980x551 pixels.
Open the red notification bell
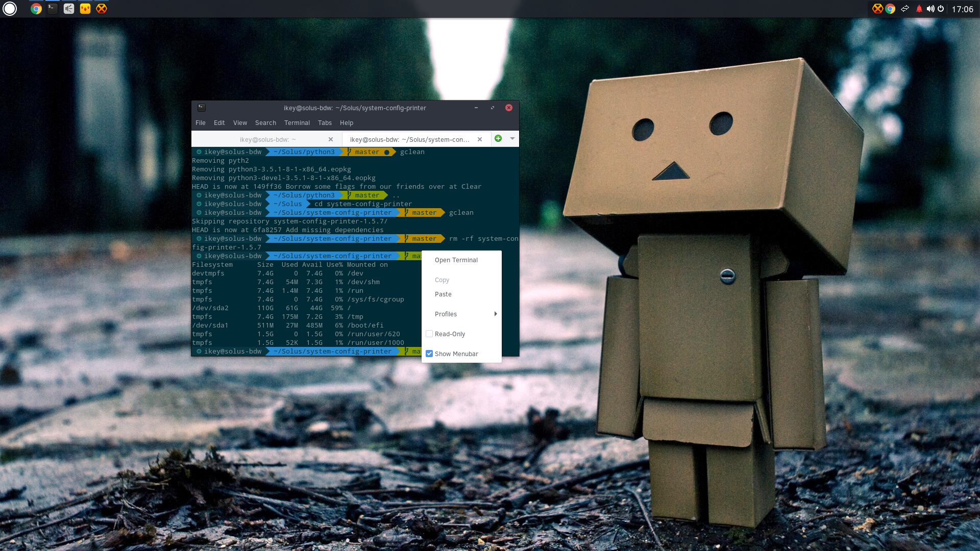[919, 9]
